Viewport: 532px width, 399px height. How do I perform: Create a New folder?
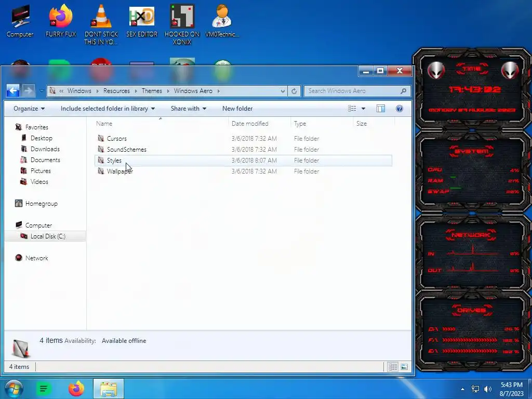point(237,109)
